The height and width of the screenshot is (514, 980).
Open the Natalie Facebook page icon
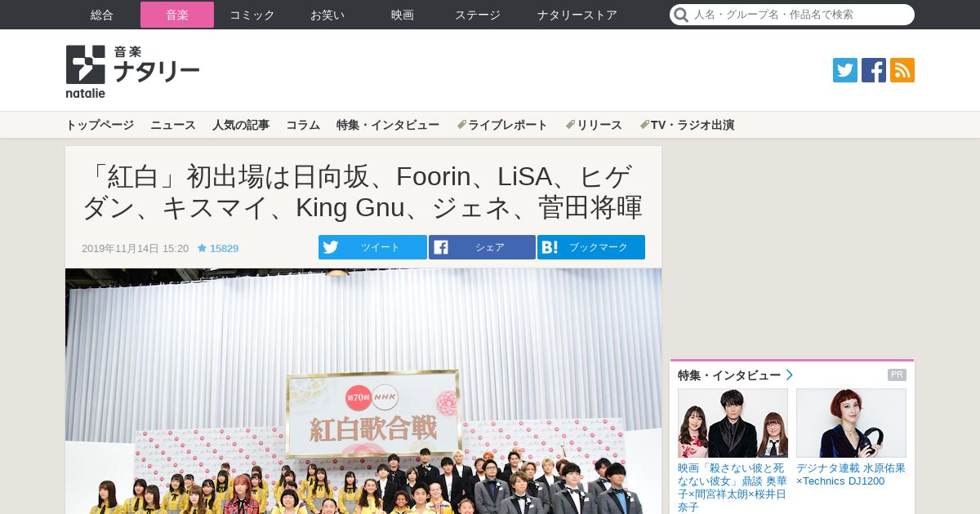point(874,70)
